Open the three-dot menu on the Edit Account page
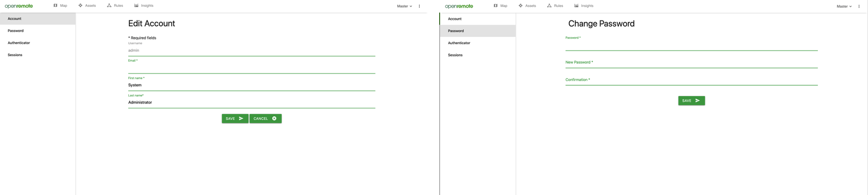 (x=419, y=6)
